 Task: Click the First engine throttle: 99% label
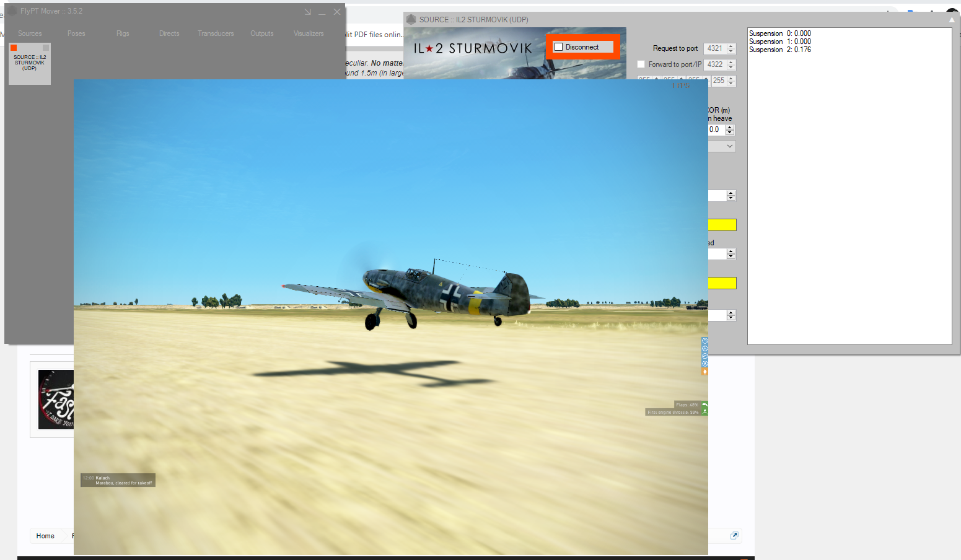(673, 412)
